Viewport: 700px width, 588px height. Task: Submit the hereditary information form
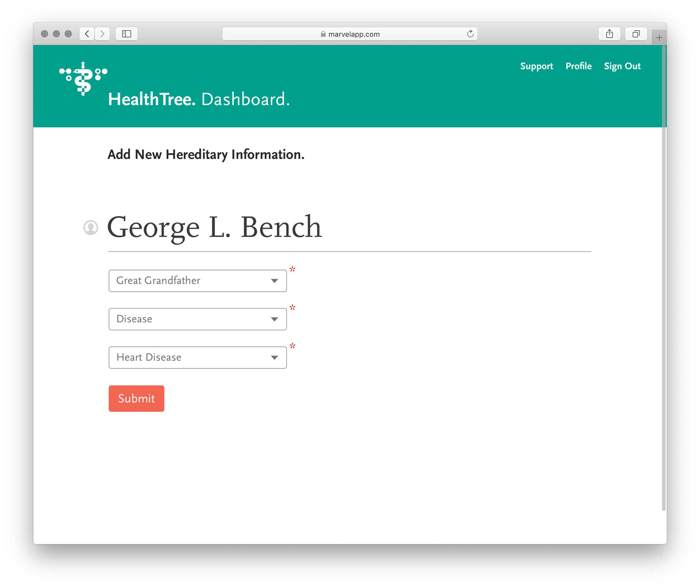coord(136,399)
